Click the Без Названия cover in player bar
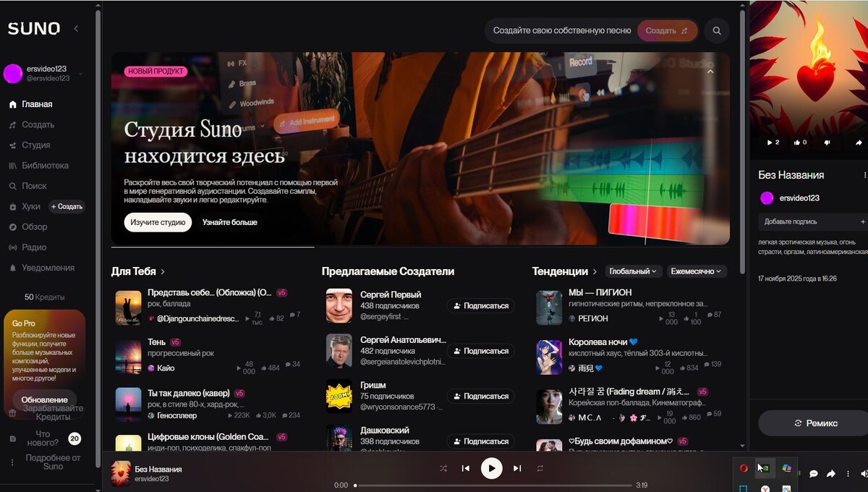Screen dimensions: 868x492 (x=121, y=473)
